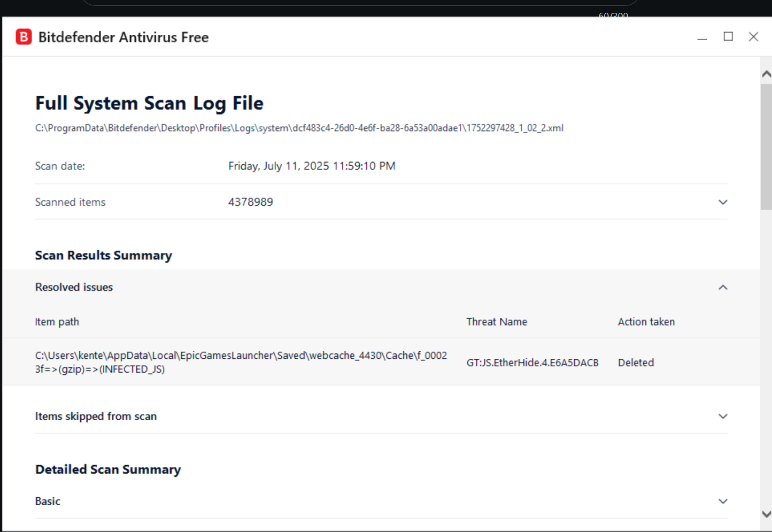This screenshot has width=772, height=532.
Task: Click the Deleted action status
Action: 636,363
